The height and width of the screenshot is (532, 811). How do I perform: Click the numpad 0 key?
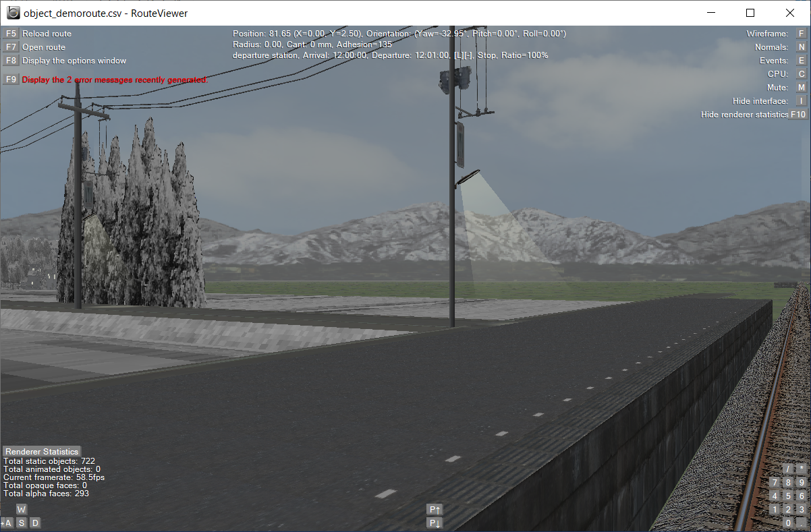788,523
